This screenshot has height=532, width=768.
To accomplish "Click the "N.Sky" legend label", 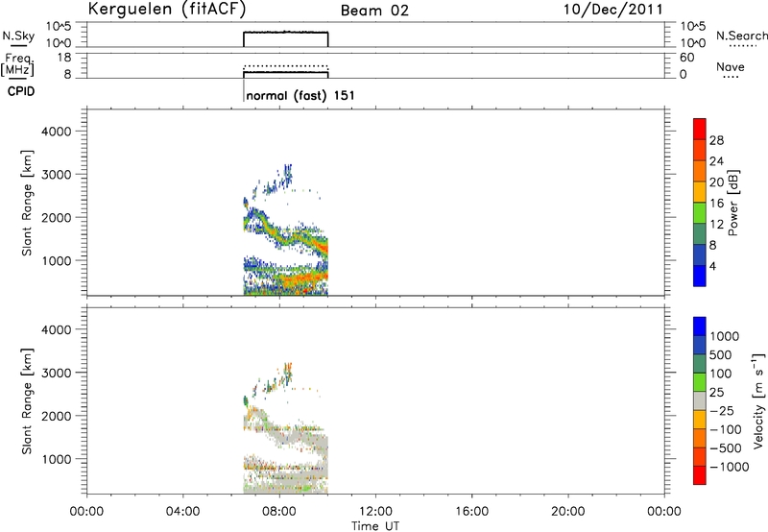I will point(18,36).
